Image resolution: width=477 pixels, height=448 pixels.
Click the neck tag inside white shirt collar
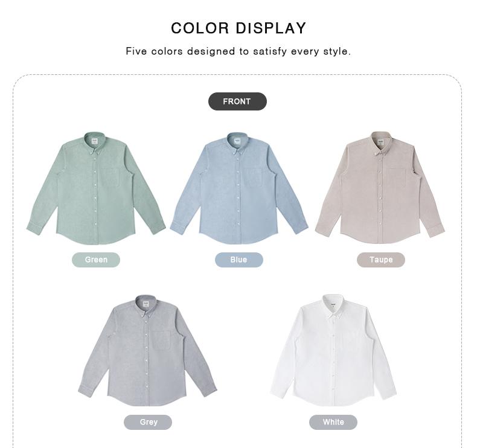coord(333,304)
